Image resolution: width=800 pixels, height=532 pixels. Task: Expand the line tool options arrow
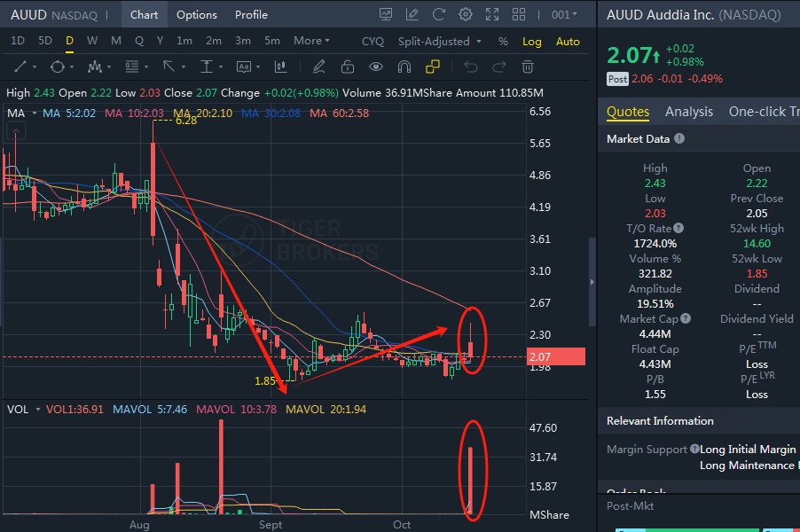point(35,67)
